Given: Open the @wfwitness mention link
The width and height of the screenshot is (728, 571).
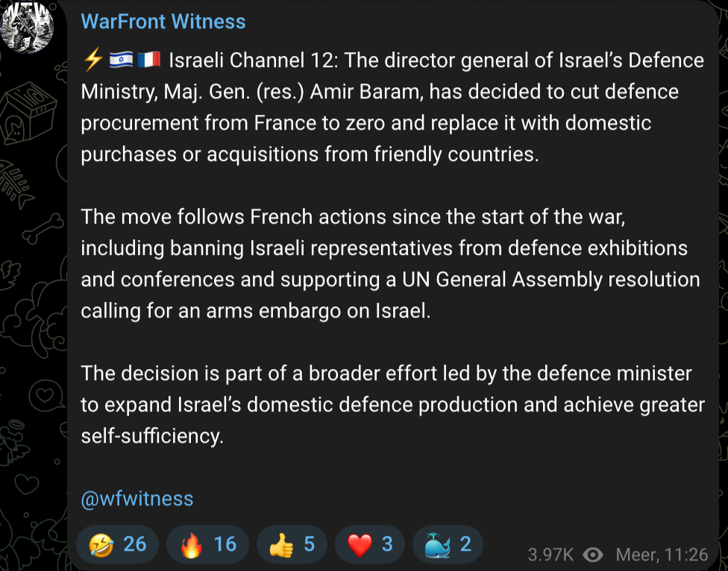Looking at the screenshot, I should 136,499.
